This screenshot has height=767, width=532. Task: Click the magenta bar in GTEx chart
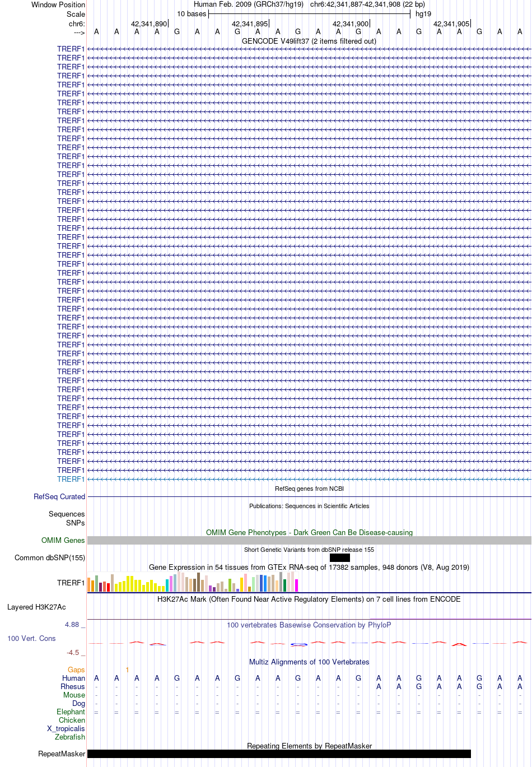296,585
